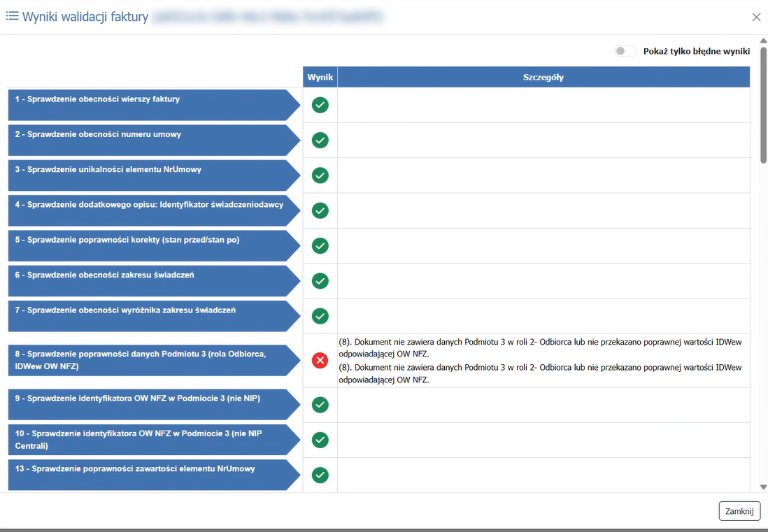Click green checkmark for validation 1
This screenshot has width=768, height=532.
(x=320, y=105)
